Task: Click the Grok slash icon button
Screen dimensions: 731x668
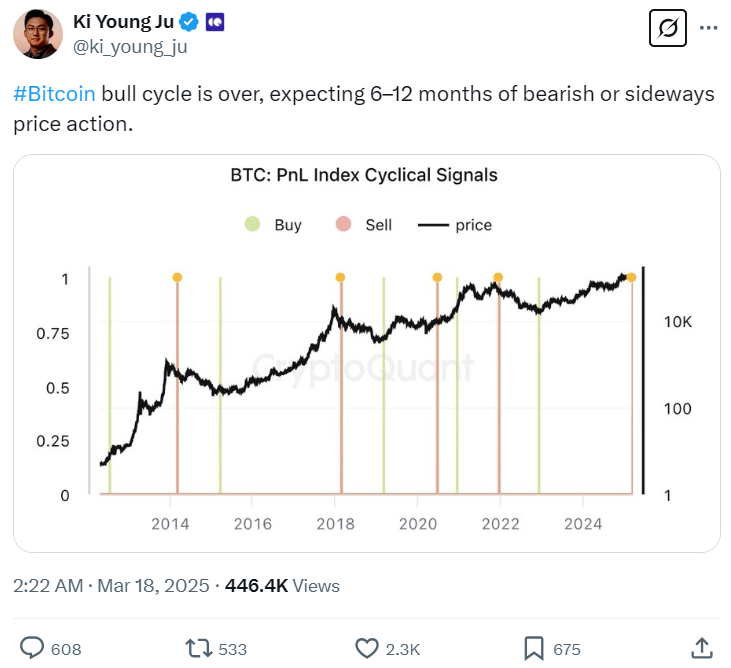Action: tap(668, 29)
